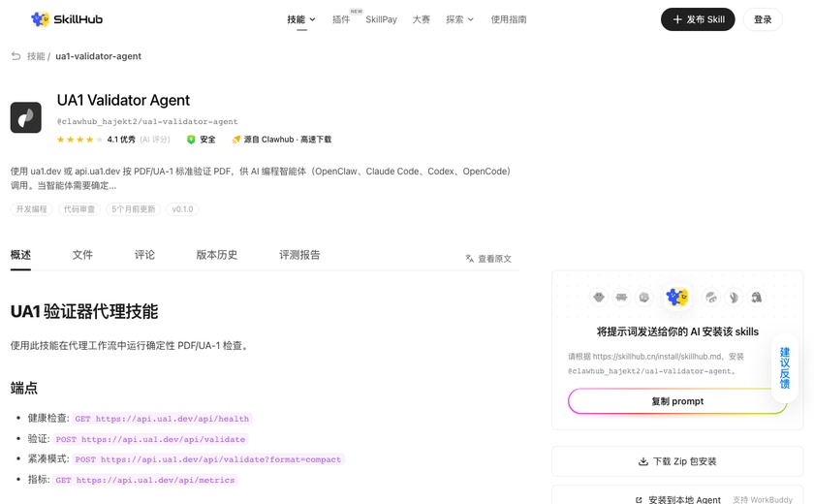This screenshot has height=504, width=814.
Task: Open 大赛 in the top navigation
Action: (x=421, y=19)
